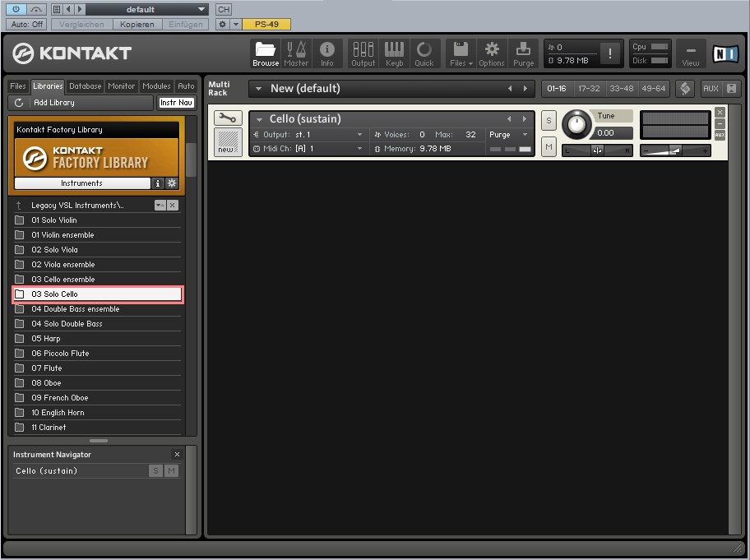Image resolution: width=750 pixels, height=560 pixels.
Task: Switch to the Monitor tab
Action: [121, 86]
